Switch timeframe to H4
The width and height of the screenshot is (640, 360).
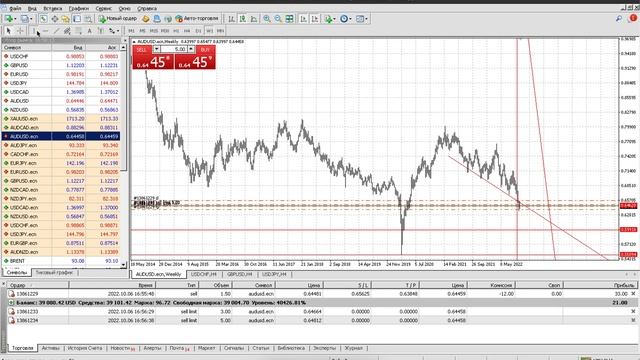coord(187,31)
